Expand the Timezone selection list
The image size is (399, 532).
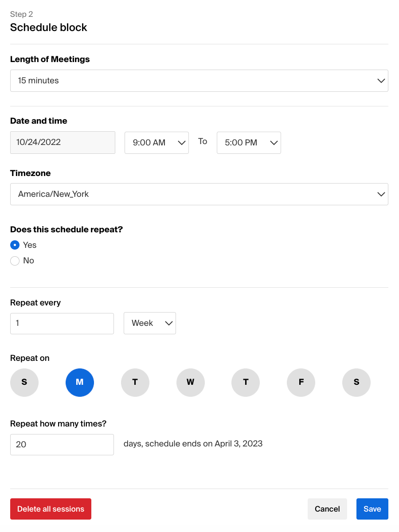pos(199,194)
